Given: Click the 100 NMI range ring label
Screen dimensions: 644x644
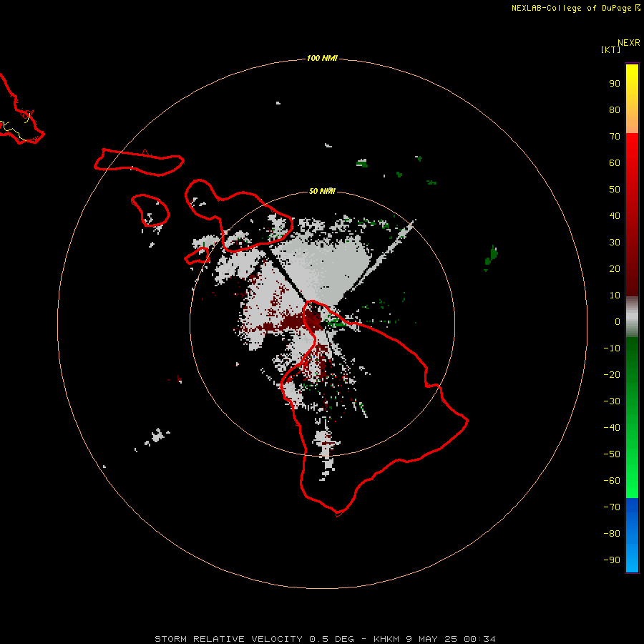Looking at the screenshot, I should (x=321, y=58).
